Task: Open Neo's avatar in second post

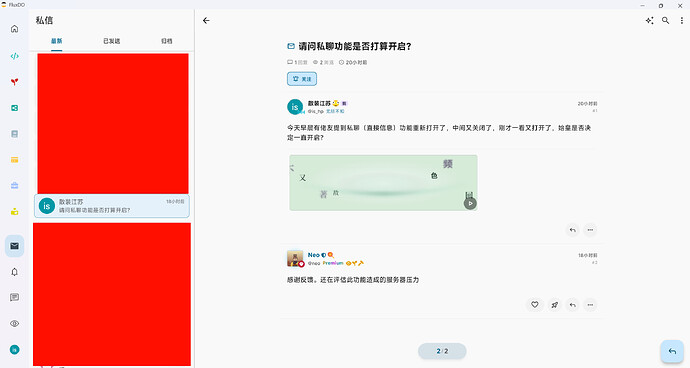Action: tap(295, 259)
